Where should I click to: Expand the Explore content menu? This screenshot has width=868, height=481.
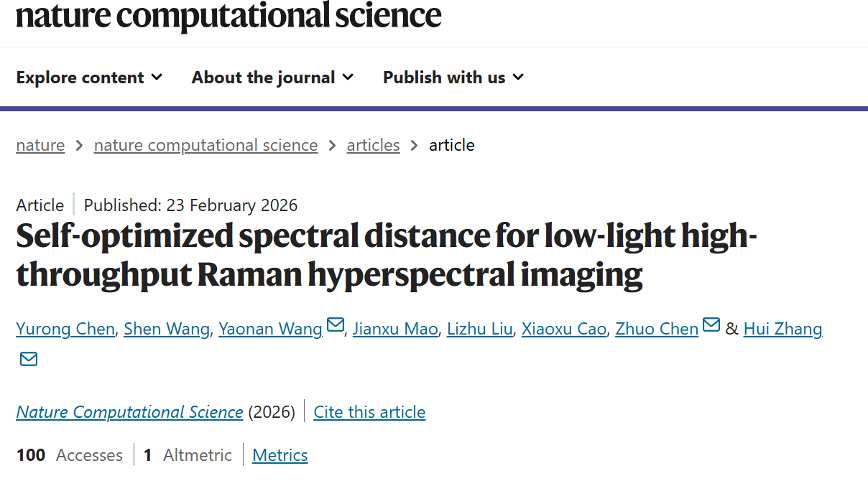pos(90,78)
